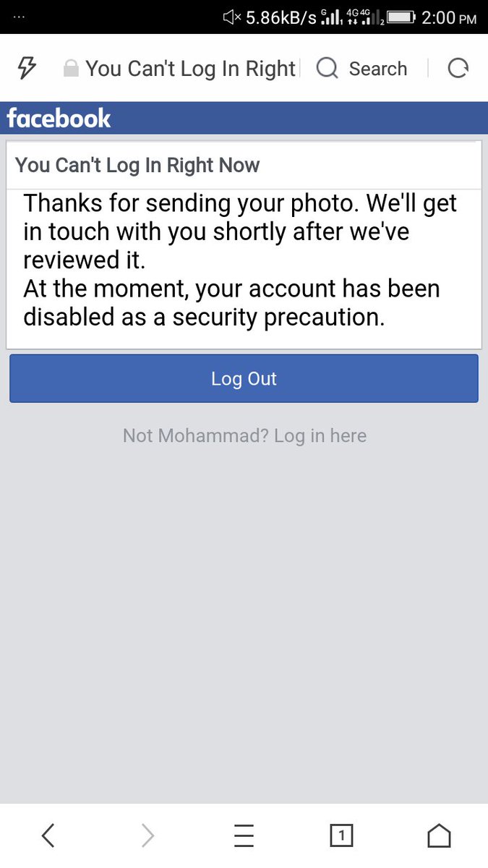Tap the facebook logo in header

[x=59, y=118]
